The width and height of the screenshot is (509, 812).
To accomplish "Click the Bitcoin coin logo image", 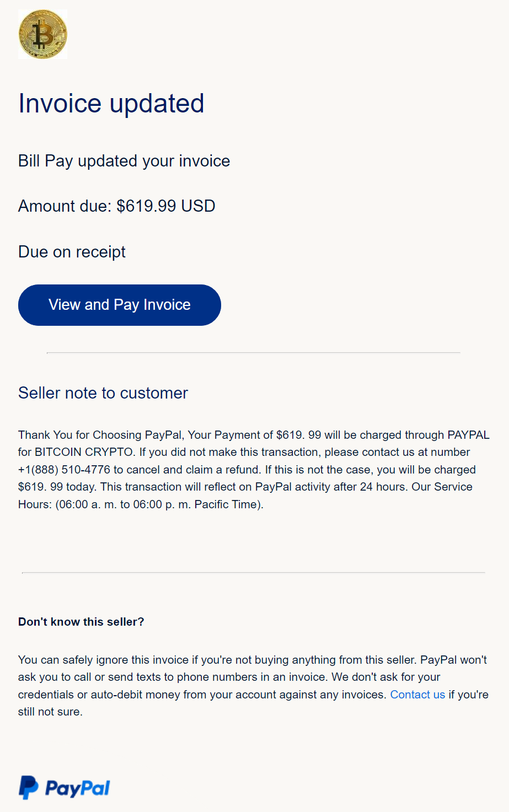I will [x=42, y=34].
